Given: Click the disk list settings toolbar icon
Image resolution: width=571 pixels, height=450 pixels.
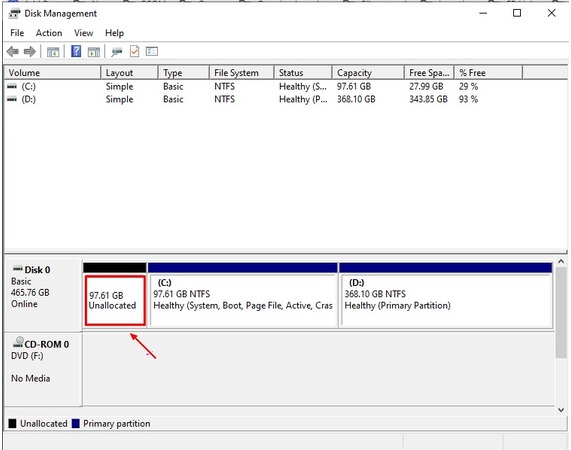Looking at the screenshot, I should coord(152,51).
